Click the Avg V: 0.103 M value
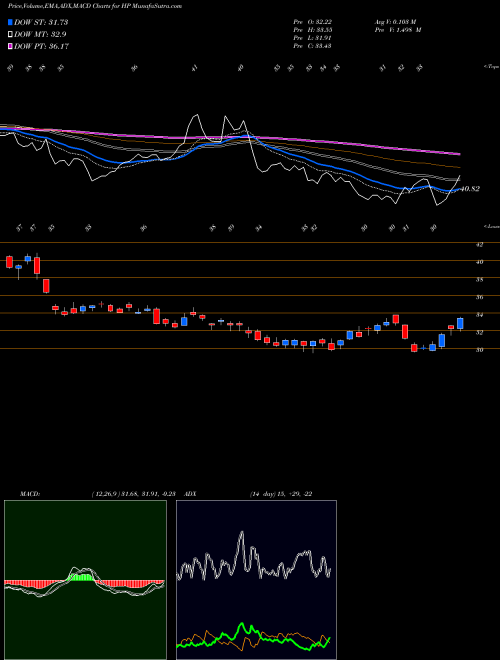The width and height of the screenshot is (500, 660). click(x=395, y=22)
